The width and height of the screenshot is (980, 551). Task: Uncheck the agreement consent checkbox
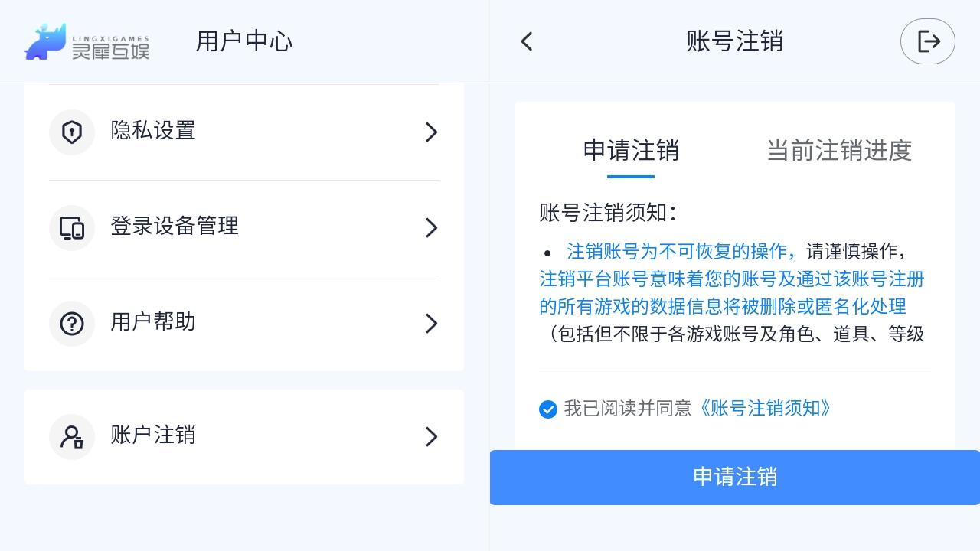[548, 409]
